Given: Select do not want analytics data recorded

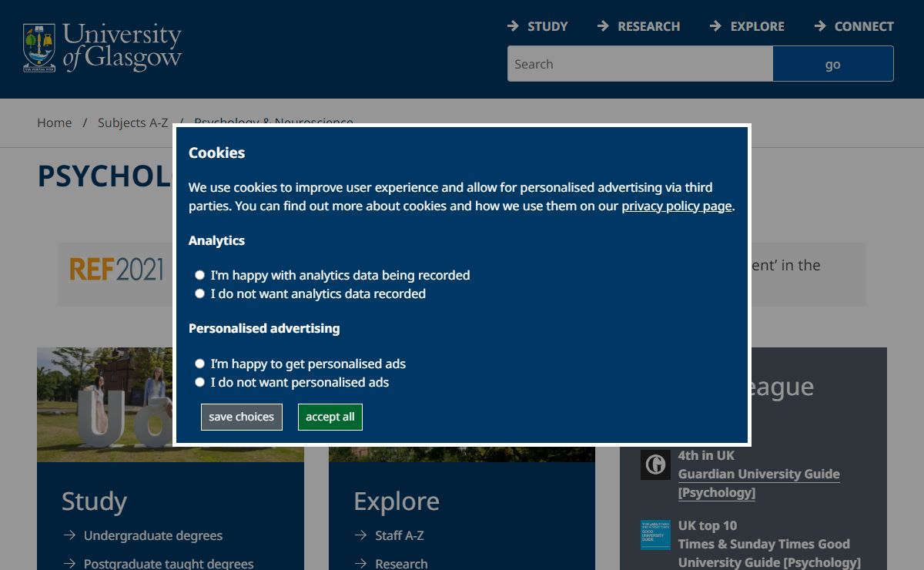Looking at the screenshot, I should (200, 293).
